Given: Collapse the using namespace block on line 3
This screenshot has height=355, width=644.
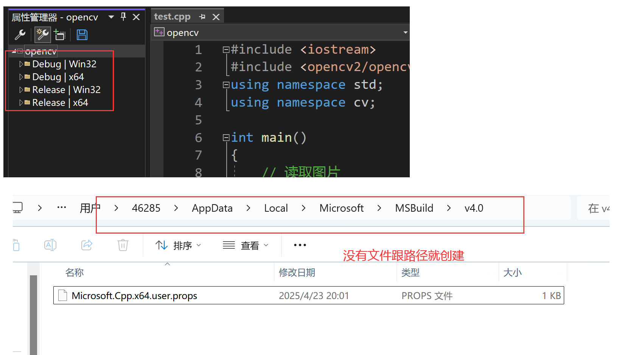Looking at the screenshot, I should [x=226, y=85].
